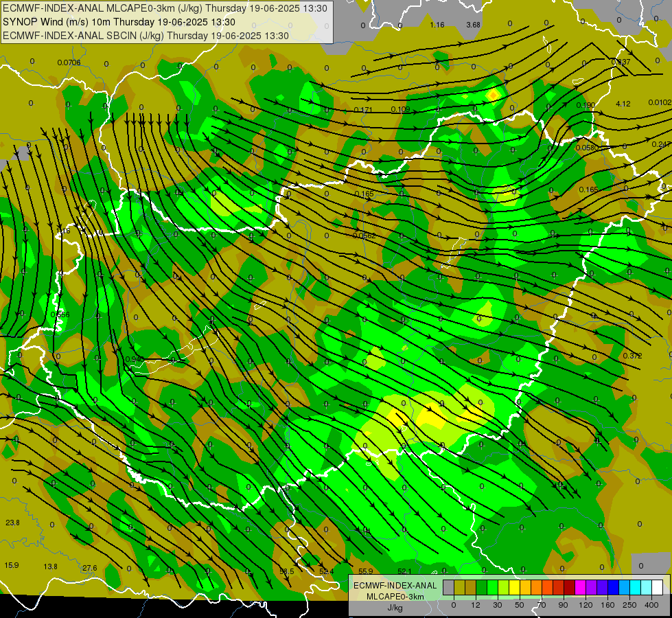
Task: Click map value 0.0580
Action: point(588,148)
